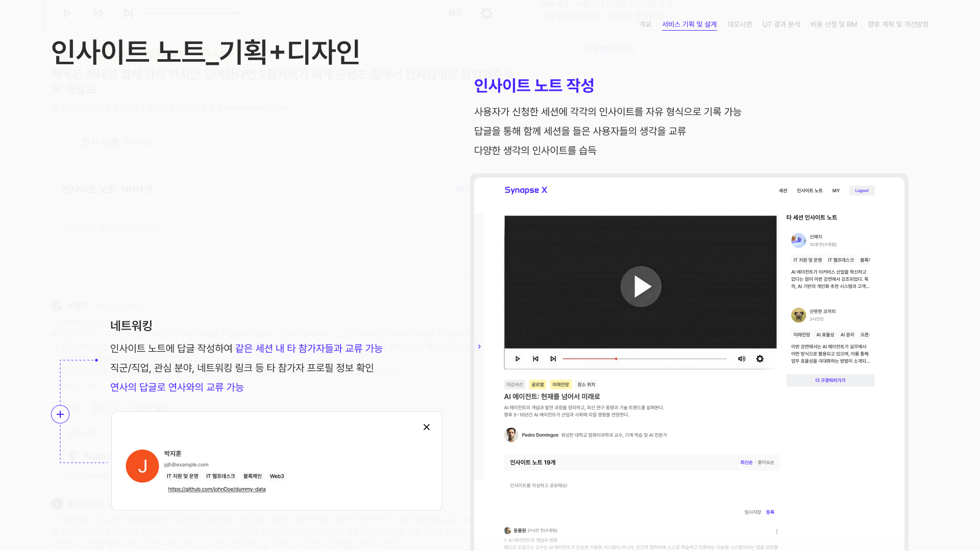Click the 블록체인 tag in the profile card

tap(252, 477)
